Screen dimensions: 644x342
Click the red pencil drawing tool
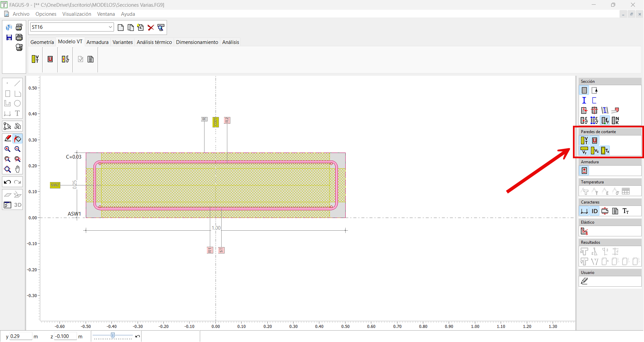7,138
